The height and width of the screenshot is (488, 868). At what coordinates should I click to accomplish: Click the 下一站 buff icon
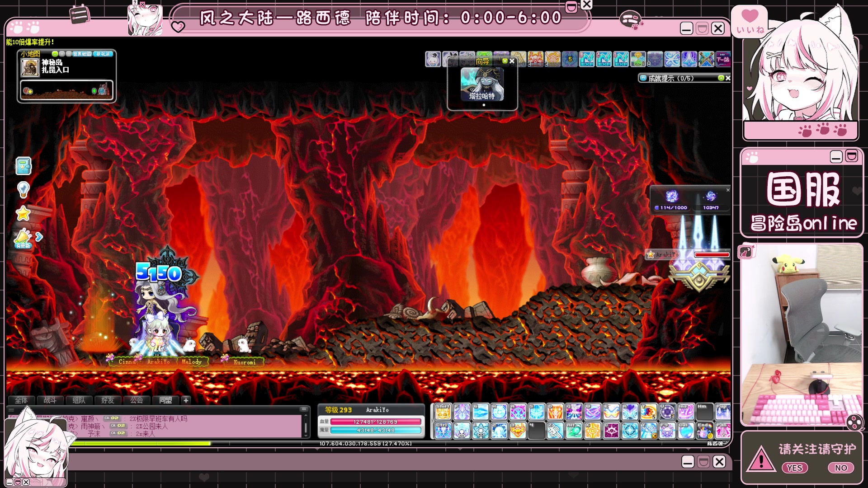click(x=722, y=59)
